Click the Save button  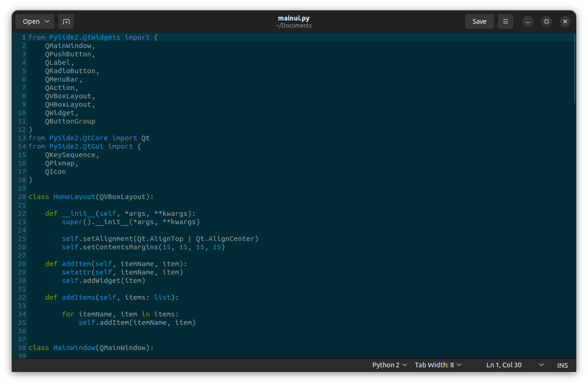point(479,21)
